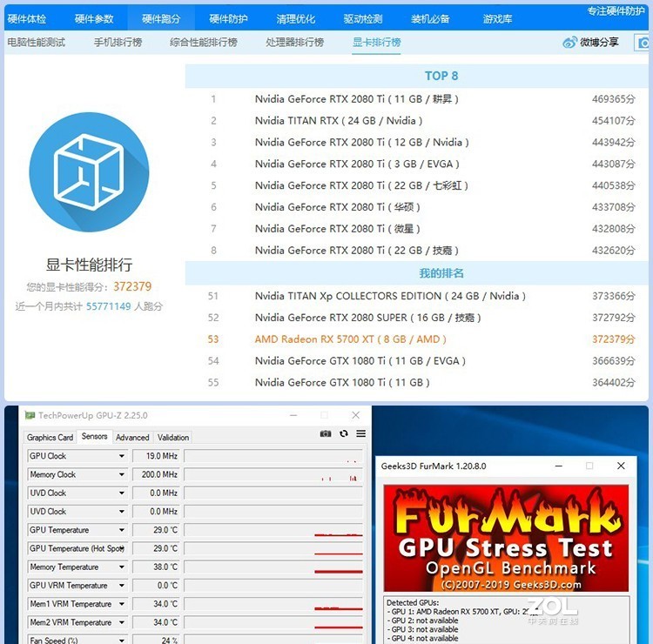
Task: Open the Fan Speed (%) dropdown
Action: click(x=122, y=640)
